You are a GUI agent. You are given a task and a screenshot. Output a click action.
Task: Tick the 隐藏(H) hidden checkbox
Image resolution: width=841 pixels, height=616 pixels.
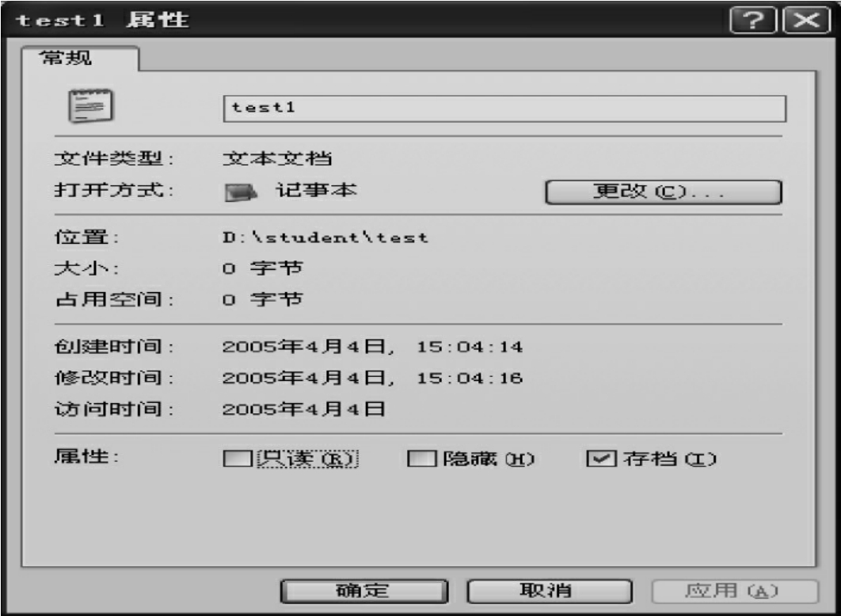point(421,458)
